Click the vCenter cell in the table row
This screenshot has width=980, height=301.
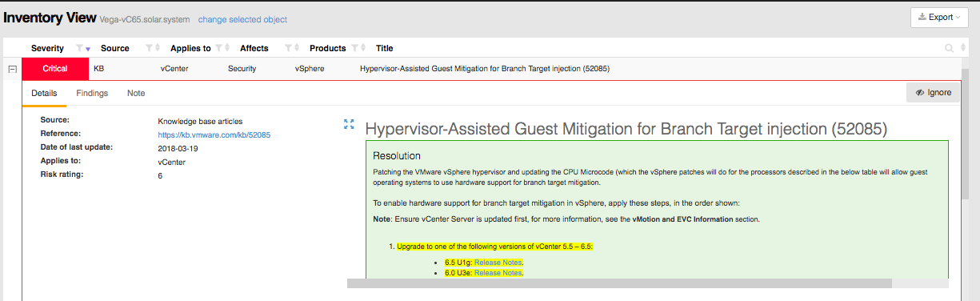[x=174, y=69]
